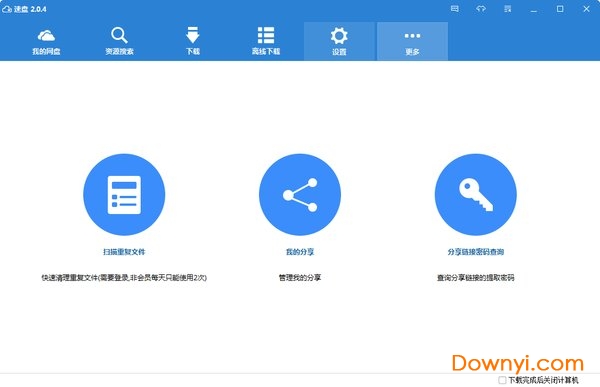Open the 下载 download tab

coord(193,42)
